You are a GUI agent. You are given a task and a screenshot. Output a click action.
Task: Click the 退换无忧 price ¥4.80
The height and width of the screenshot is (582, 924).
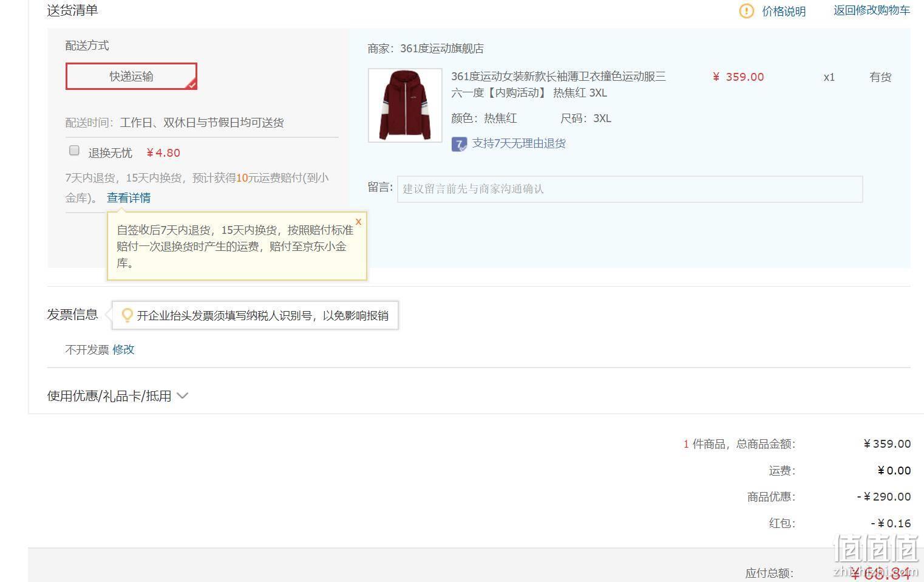pos(163,153)
